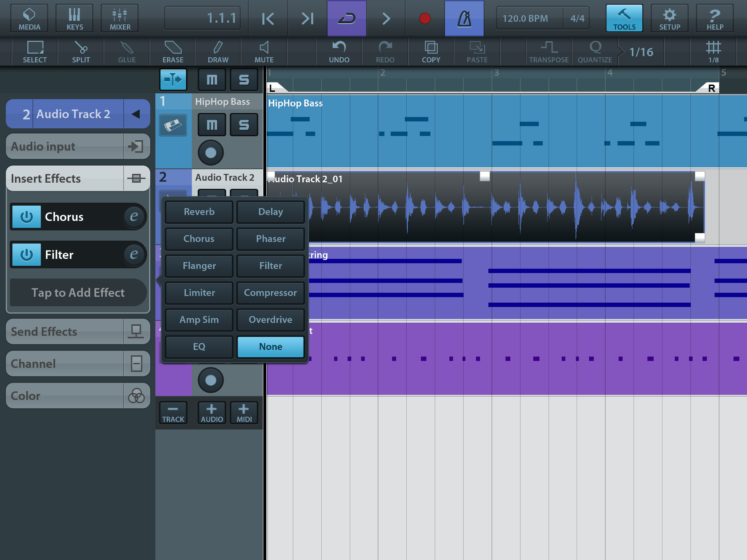The width and height of the screenshot is (747, 560).
Task: Apply QUANTIZE to selection
Action: click(x=595, y=52)
